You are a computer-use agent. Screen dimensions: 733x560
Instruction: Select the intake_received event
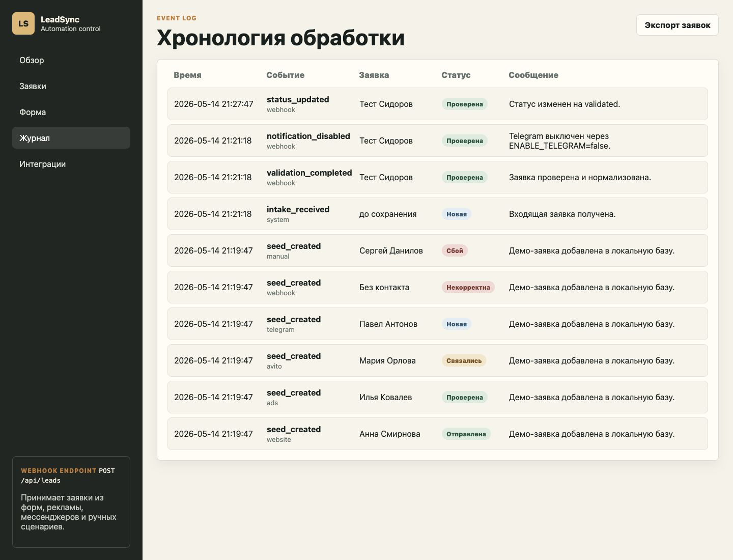[x=298, y=209]
